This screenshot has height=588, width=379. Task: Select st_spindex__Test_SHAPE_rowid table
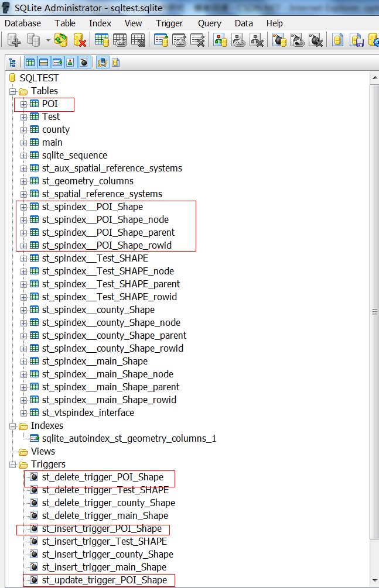click(110, 297)
